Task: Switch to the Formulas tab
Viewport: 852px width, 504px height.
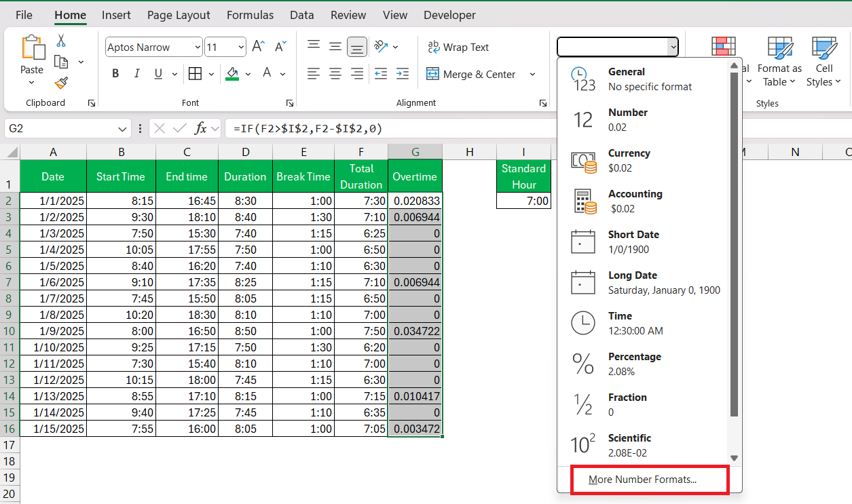Action: pos(251,15)
